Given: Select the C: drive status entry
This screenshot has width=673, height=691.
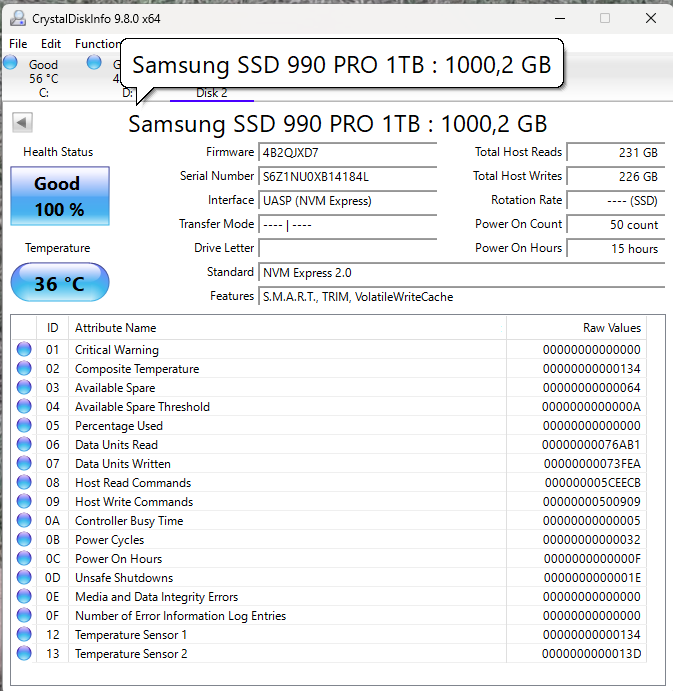Looking at the screenshot, I should [x=43, y=78].
